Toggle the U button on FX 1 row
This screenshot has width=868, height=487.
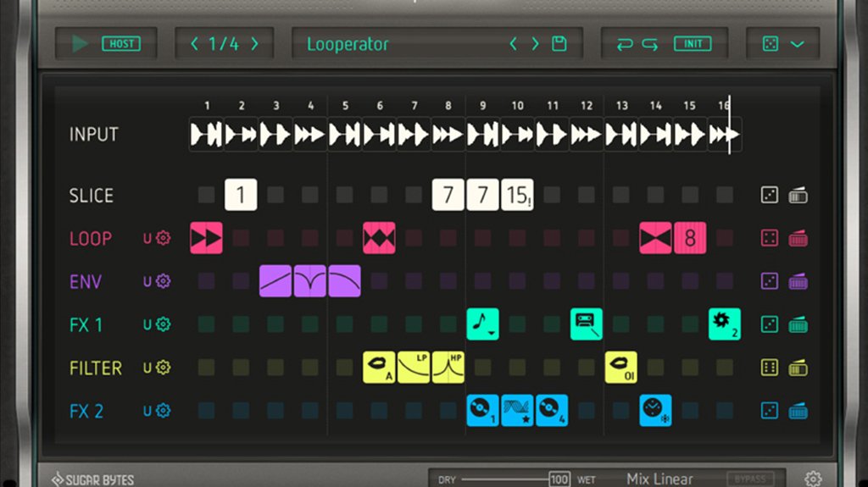point(147,325)
